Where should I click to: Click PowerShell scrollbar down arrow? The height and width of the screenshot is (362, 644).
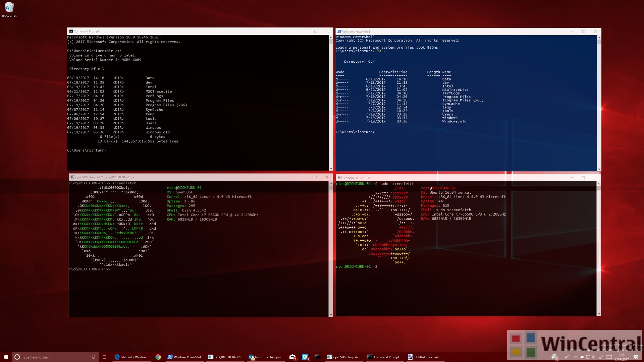[599, 169]
